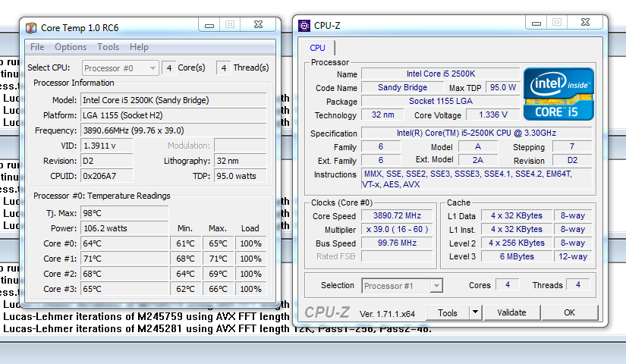
Task: Click the Technology value 32 nm in CPU-Z
Action: pos(382,115)
